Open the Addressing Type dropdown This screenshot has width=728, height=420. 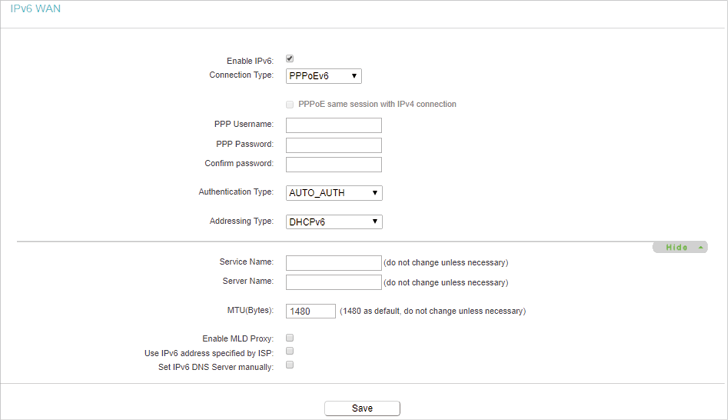coord(334,222)
